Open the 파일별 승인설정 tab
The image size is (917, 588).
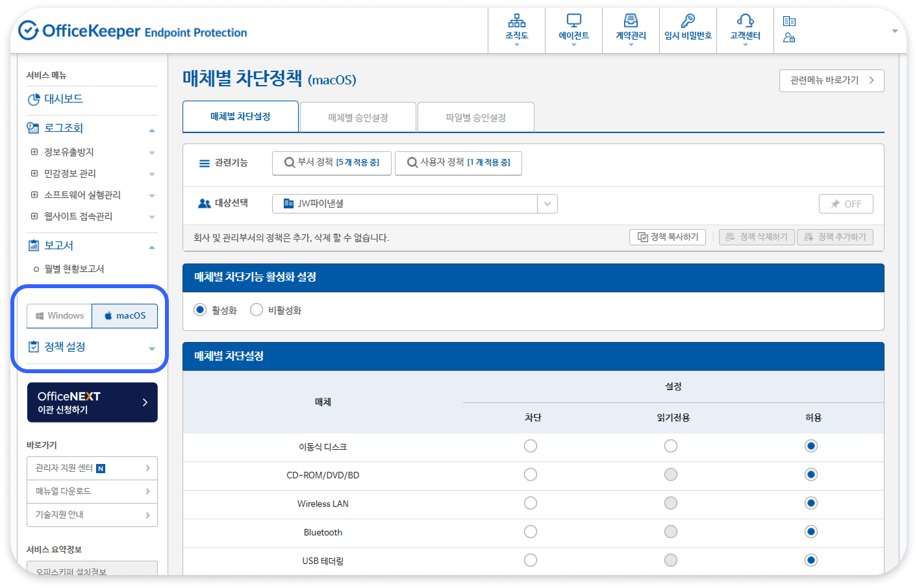[475, 117]
